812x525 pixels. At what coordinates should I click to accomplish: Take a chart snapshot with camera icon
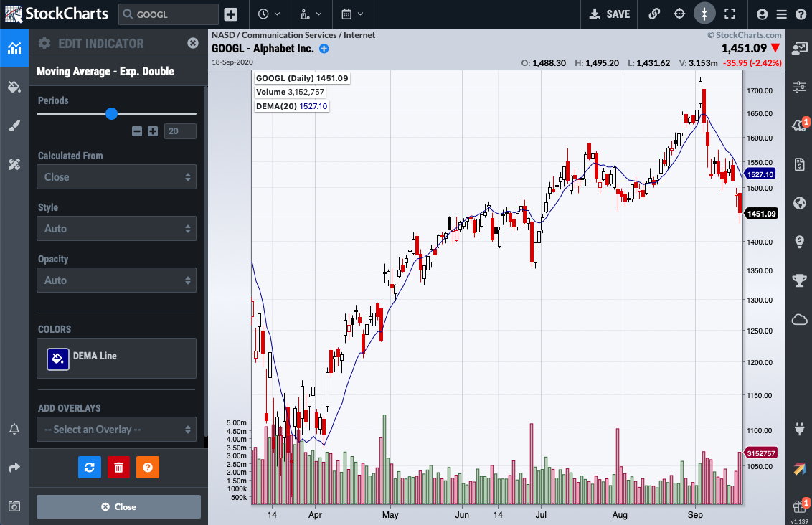click(x=14, y=506)
